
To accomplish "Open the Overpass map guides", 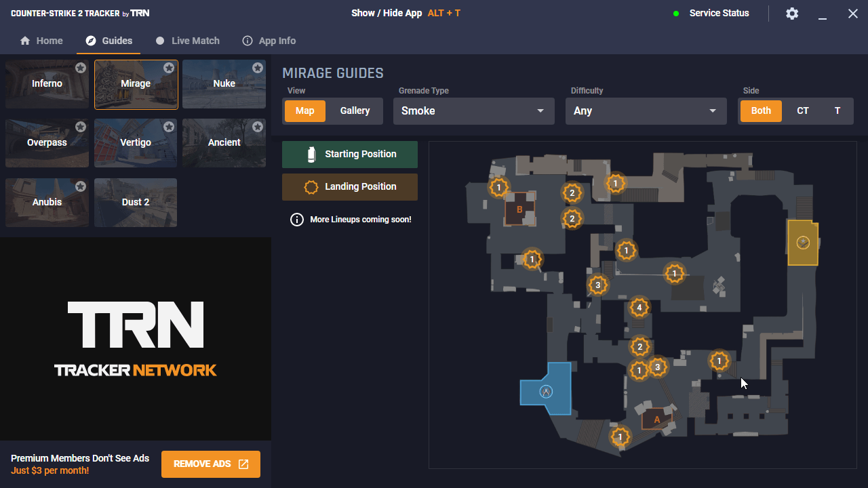I will coord(47,143).
